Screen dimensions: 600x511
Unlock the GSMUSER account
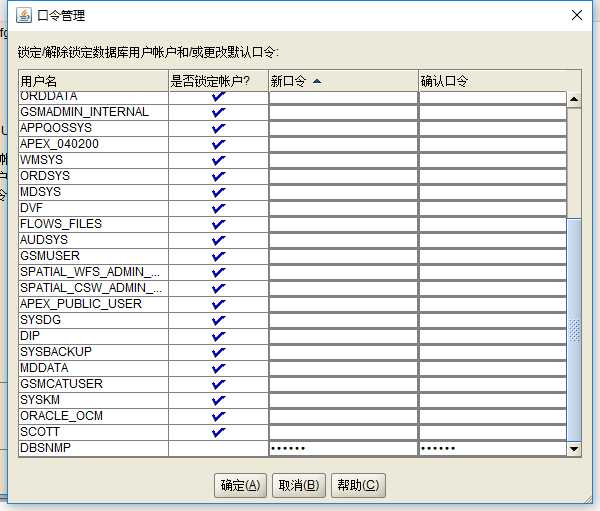pos(218,256)
